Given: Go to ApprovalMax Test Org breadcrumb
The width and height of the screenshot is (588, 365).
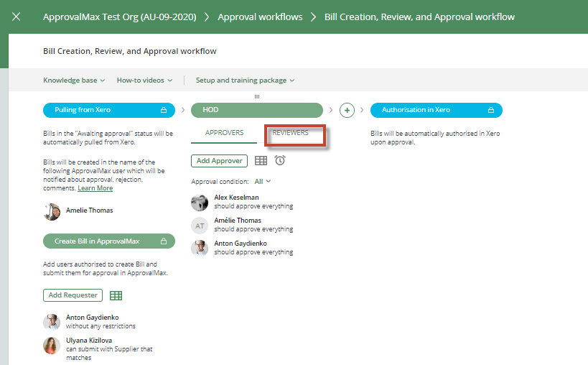Looking at the screenshot, I should (120, 17).
